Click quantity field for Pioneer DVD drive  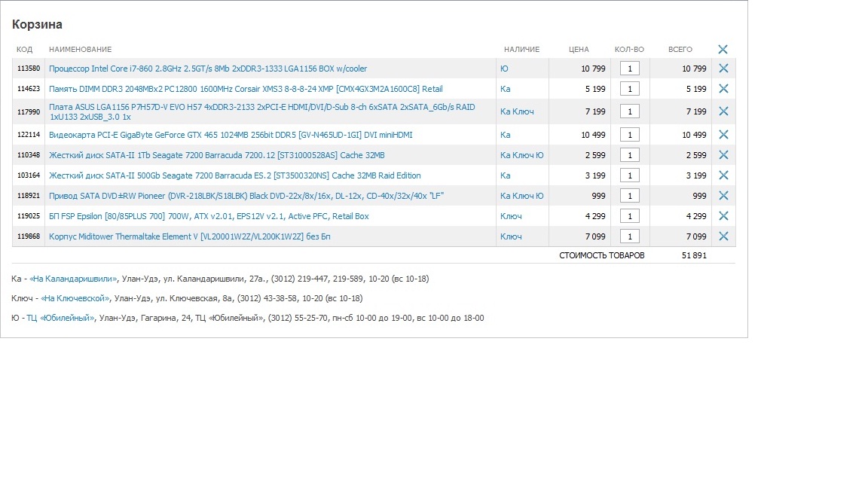(629, 196)
